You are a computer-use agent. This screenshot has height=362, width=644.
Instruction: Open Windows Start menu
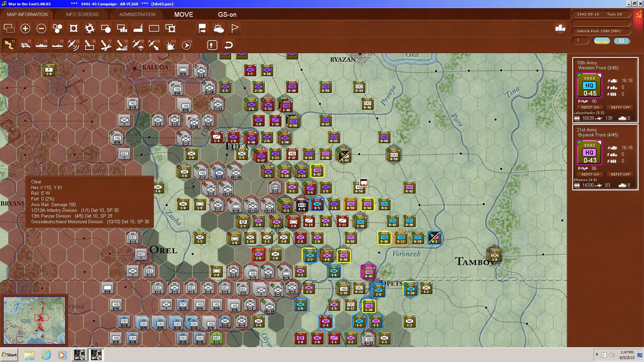coord(9,355)
